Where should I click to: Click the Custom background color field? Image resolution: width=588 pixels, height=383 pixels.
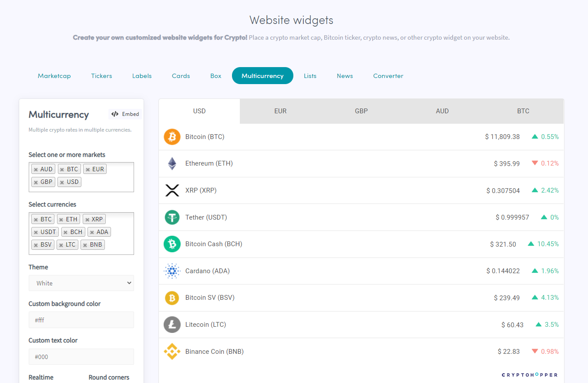81,320
